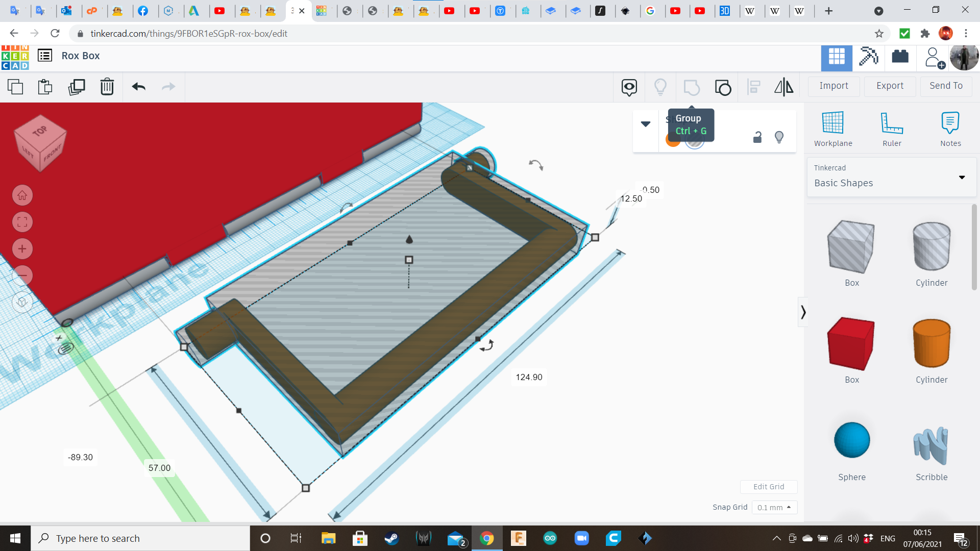Click the Import button
Screen dimensions: 980x551
pos(834,86)
